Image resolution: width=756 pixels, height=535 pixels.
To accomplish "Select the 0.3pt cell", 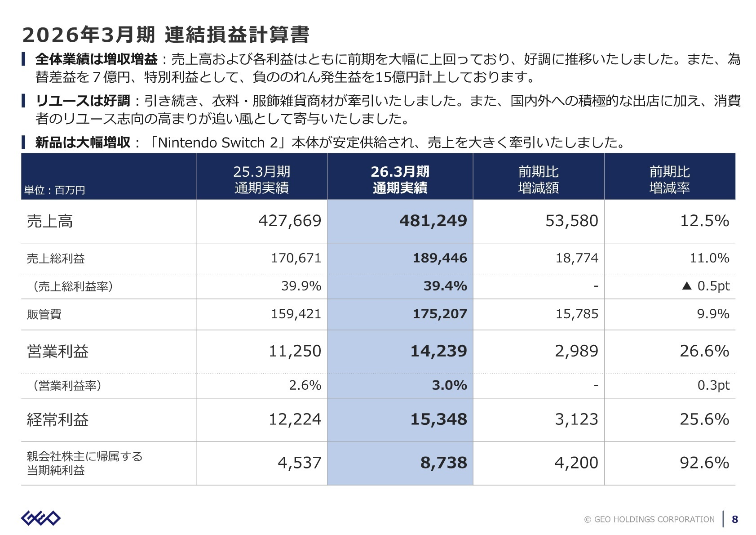I will tap(714, 385).
